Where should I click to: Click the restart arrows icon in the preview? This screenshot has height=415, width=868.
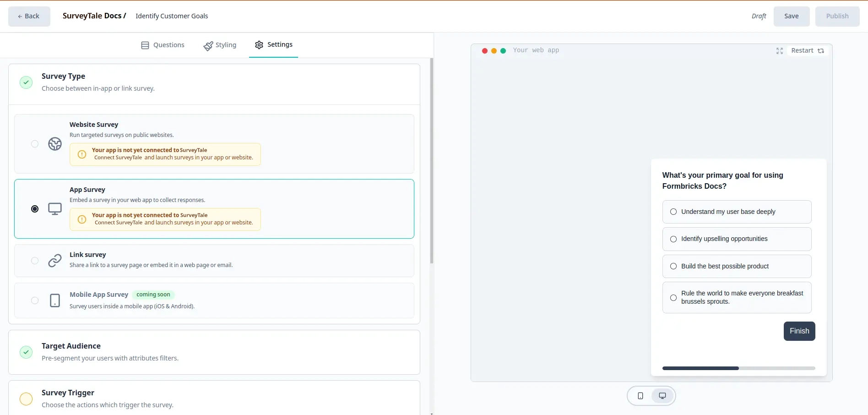(x=821, y=51)
